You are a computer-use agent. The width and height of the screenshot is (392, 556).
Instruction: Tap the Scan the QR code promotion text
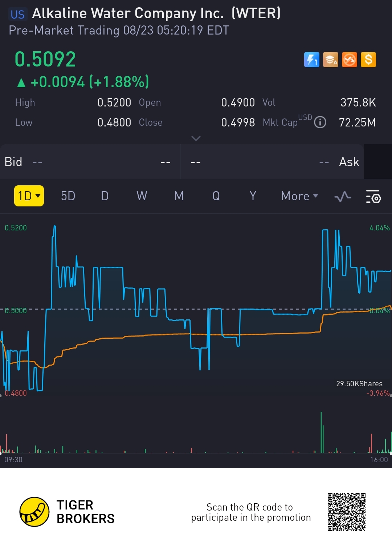coord(251,512)
